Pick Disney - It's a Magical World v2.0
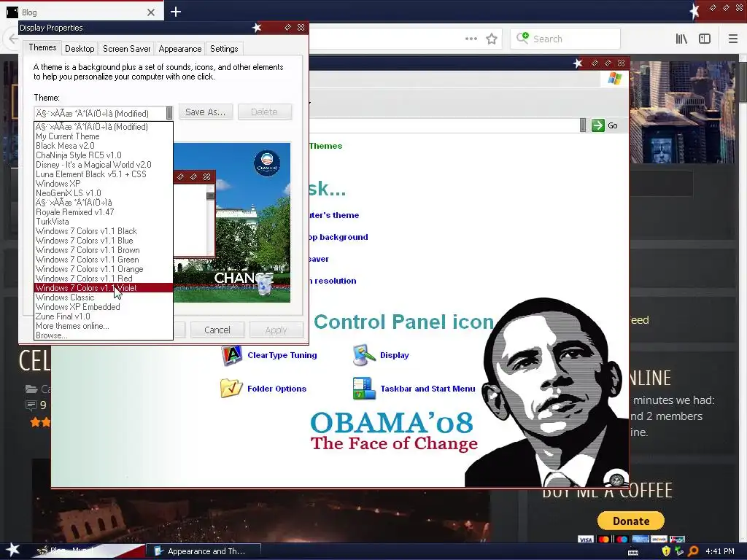747x560 pixels. pyautogui.click(x=104, y=165)
